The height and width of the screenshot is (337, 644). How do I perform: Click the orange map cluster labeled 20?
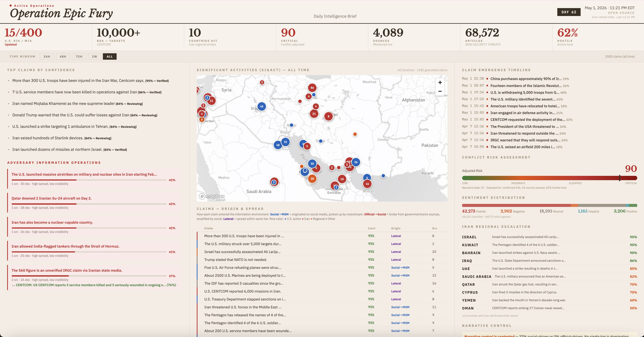pos(312,179)
